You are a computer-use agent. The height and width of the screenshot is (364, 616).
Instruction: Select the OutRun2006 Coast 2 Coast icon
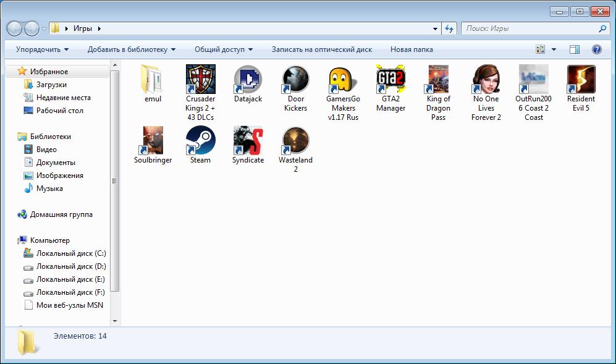click(x=533, y=79)
